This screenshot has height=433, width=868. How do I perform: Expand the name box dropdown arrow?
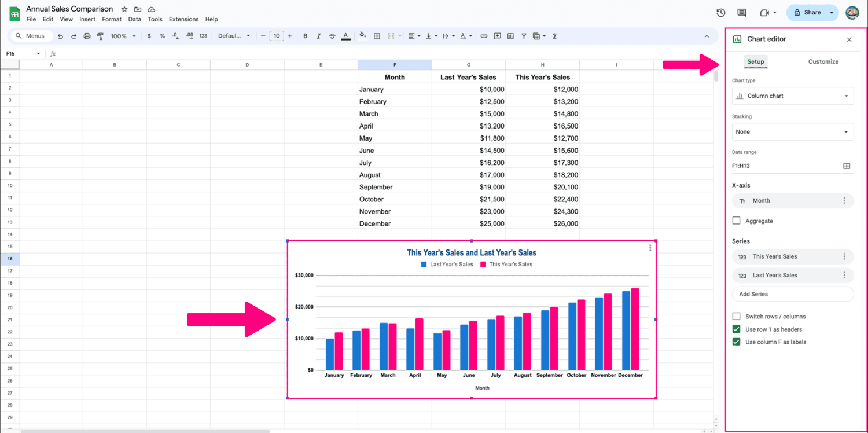[x=38, y=54]
